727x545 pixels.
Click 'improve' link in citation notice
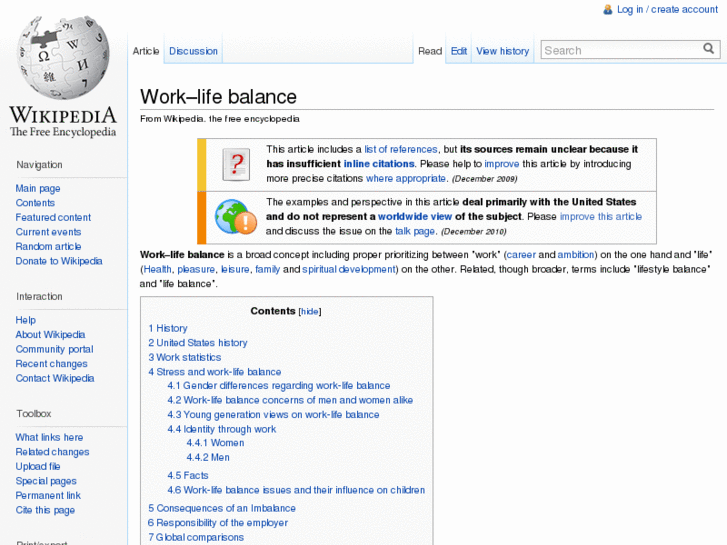point(502,164)
